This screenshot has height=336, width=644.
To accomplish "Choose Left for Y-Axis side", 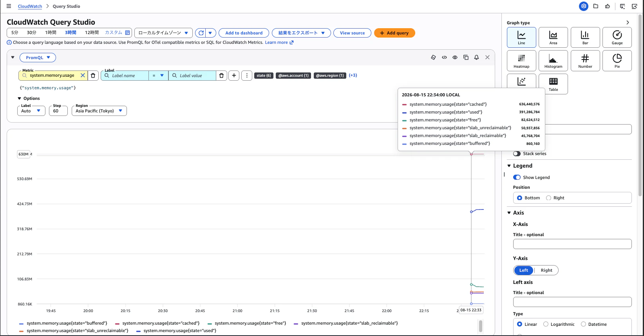I will (524, 270).
